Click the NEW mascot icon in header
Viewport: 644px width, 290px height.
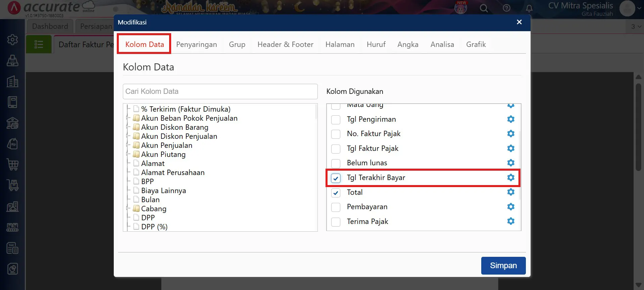click(x=461, y=7)
